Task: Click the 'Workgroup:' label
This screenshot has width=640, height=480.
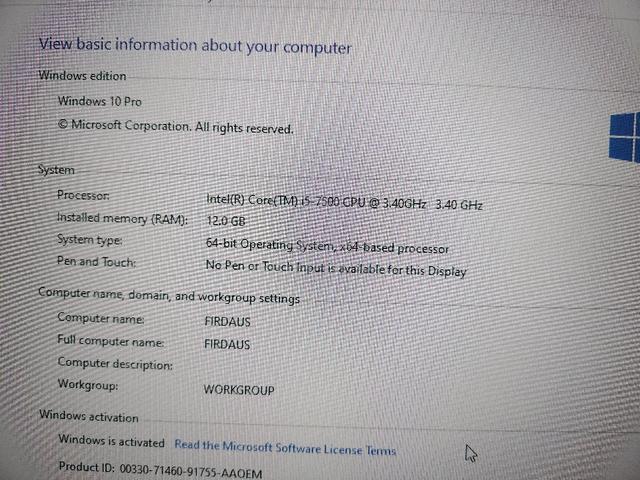Action: [x=88, y=385]
